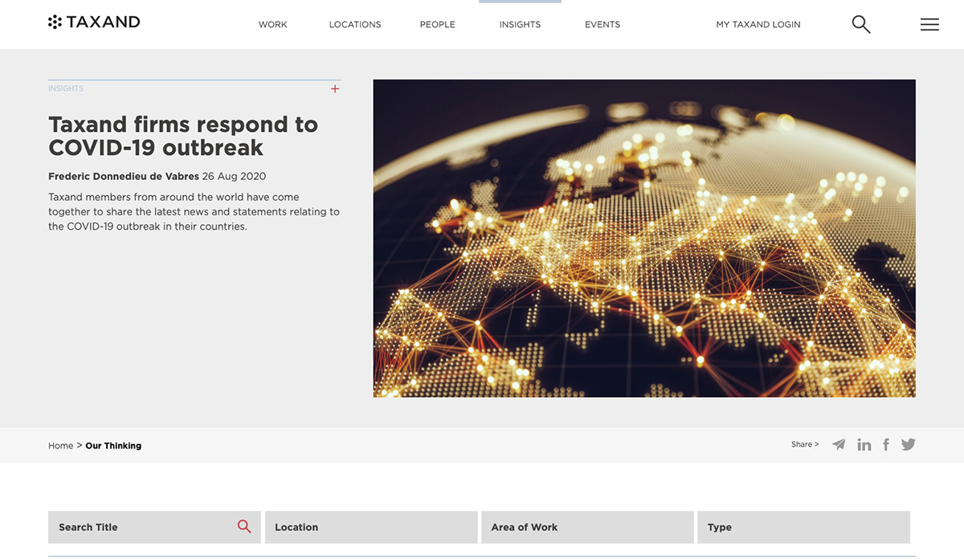Share article on Twitter

coord(909,444)
